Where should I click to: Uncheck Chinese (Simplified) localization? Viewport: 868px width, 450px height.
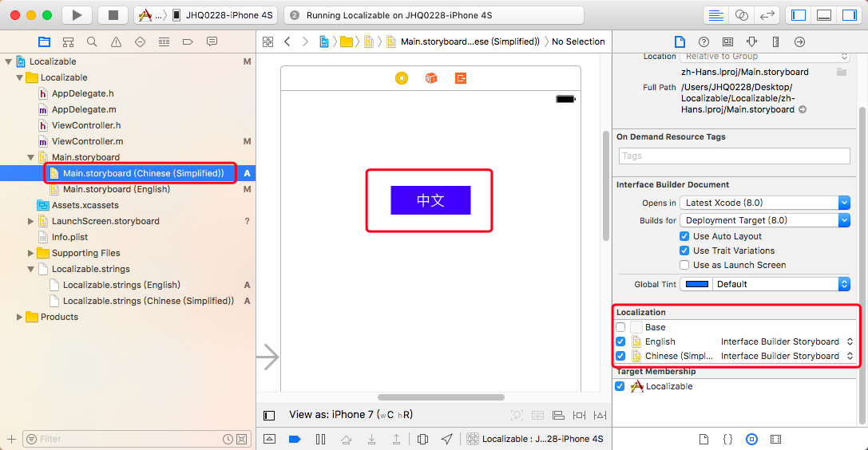coord(620,356)
